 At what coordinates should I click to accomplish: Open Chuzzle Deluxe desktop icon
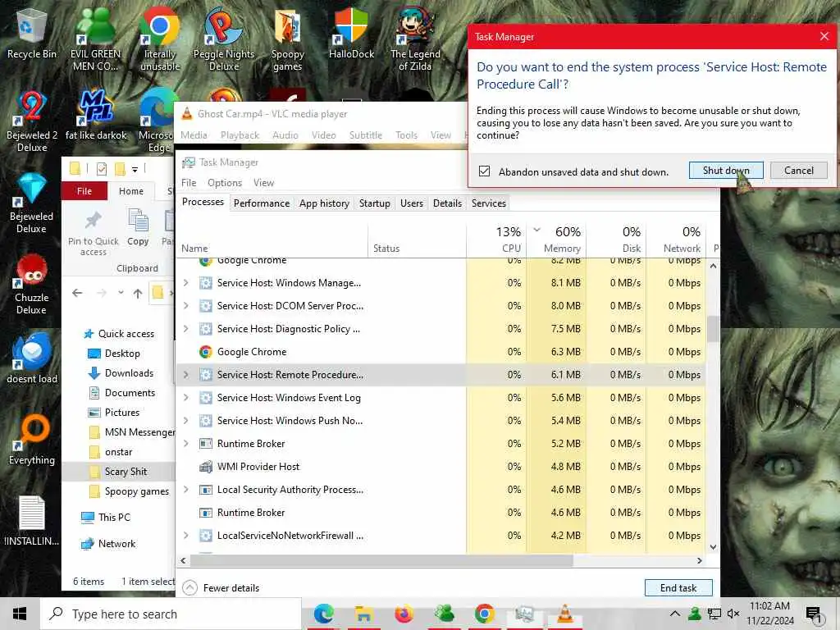[x=31, y=285]
